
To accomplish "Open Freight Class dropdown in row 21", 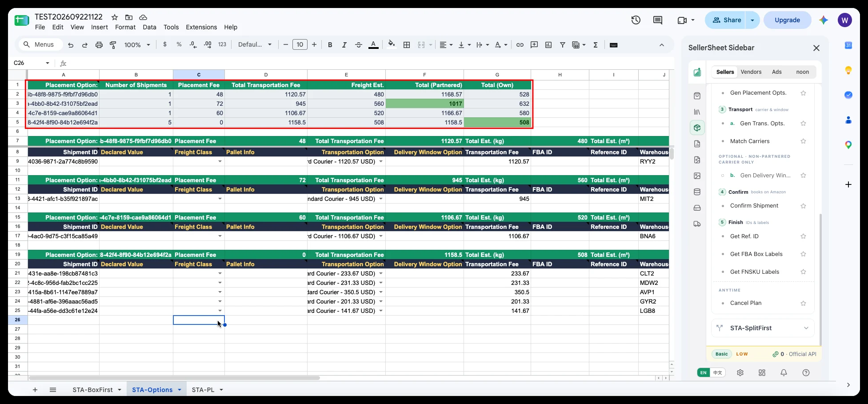I will pyautogui.click(x=220, y=274).
